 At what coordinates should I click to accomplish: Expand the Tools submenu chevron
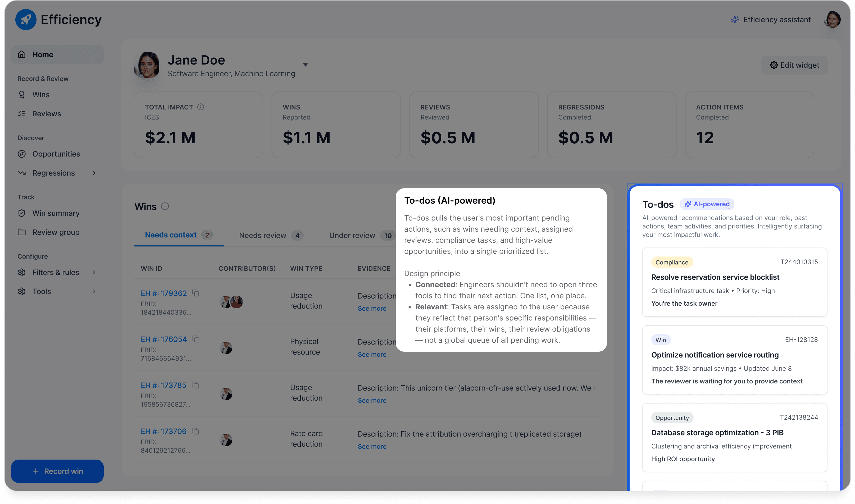pos(94,291)
